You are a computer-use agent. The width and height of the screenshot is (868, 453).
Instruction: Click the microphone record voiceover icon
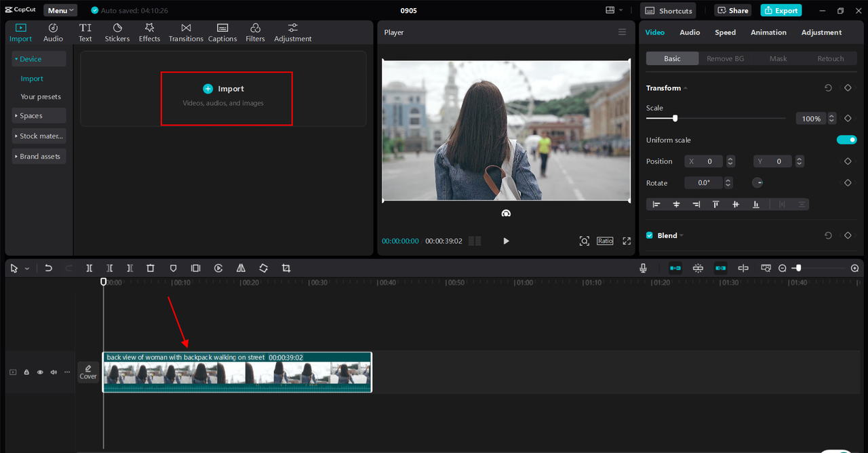coord(643,269)
